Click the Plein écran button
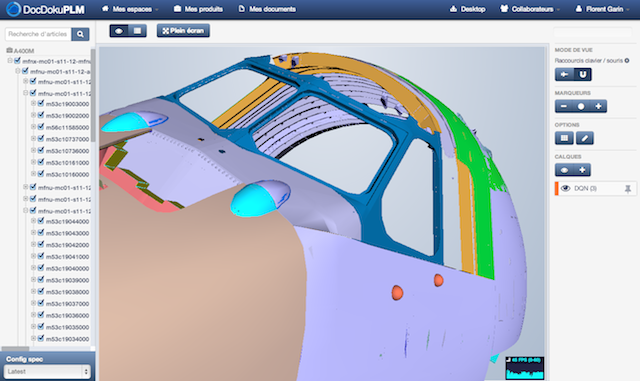 [183, 31]
